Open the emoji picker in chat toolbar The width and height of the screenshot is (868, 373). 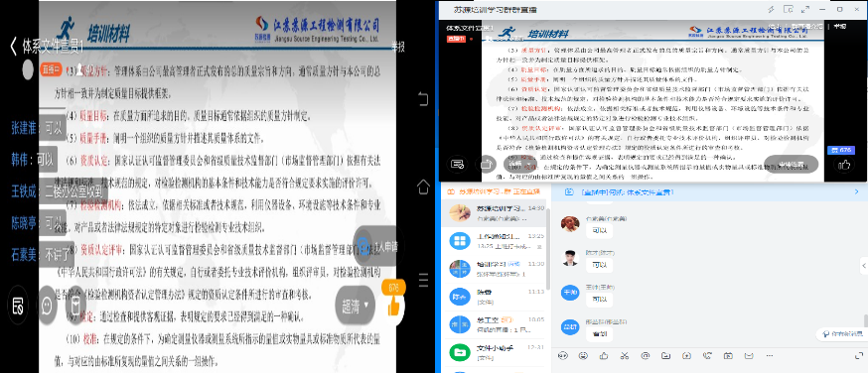pos(583,355)
